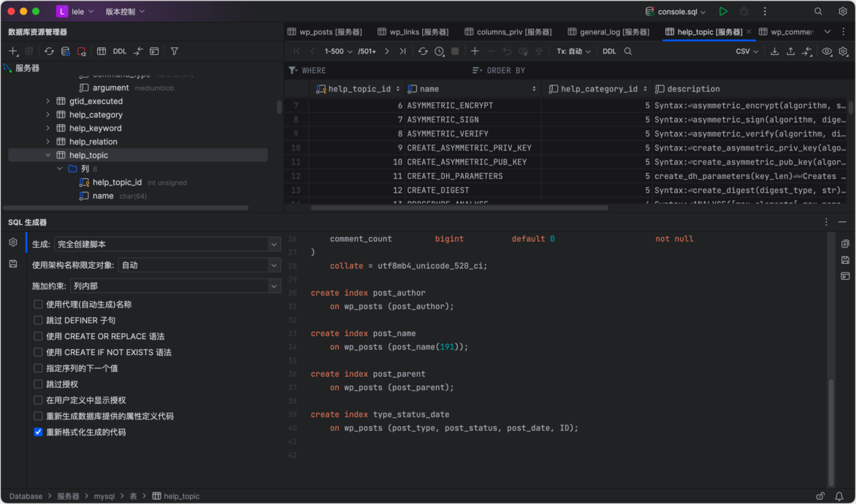Click DDL button in data editor toolbar
The height and width of the screenshot is (504, 856).
[609, 51]
